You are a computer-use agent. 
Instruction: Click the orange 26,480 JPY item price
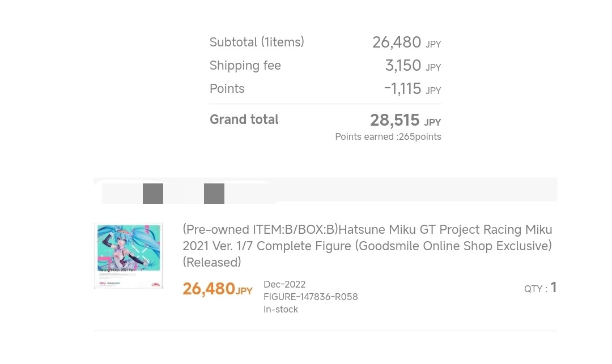click(217, 289)
